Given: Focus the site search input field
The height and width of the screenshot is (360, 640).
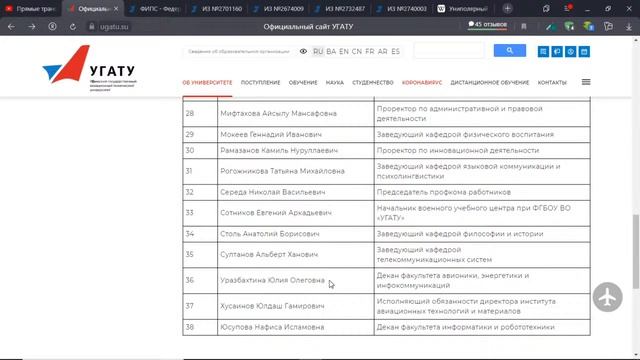Looking at the screenshot, I should [x=449, y=51].
